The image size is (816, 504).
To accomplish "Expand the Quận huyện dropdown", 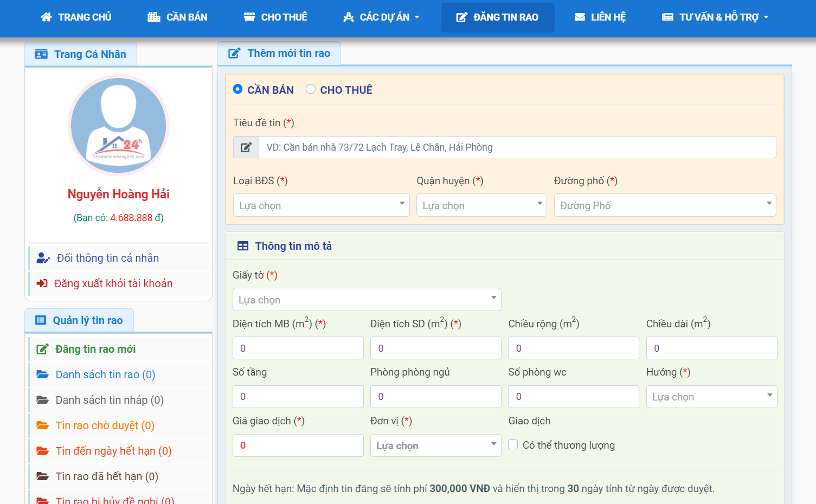I will point(481,205).
